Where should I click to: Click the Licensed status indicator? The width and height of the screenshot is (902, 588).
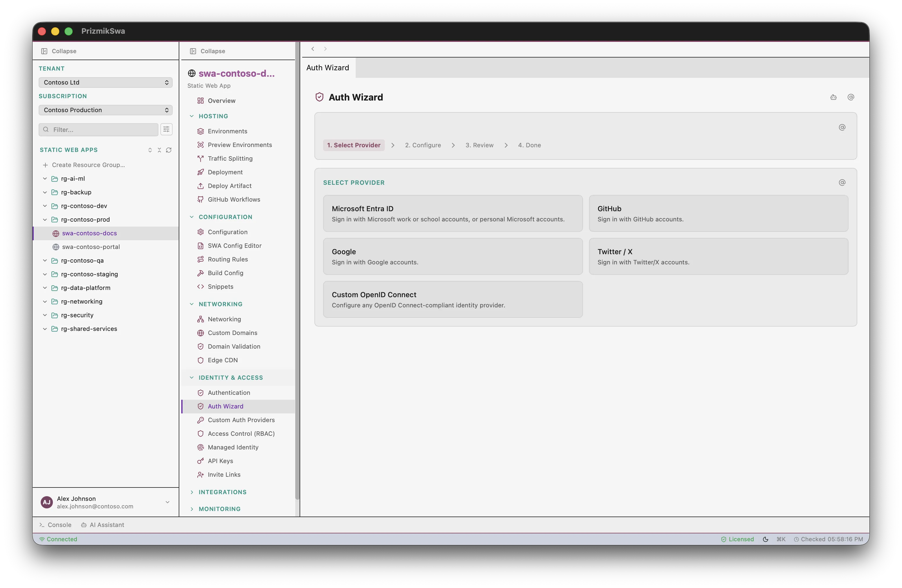point(737,539)
